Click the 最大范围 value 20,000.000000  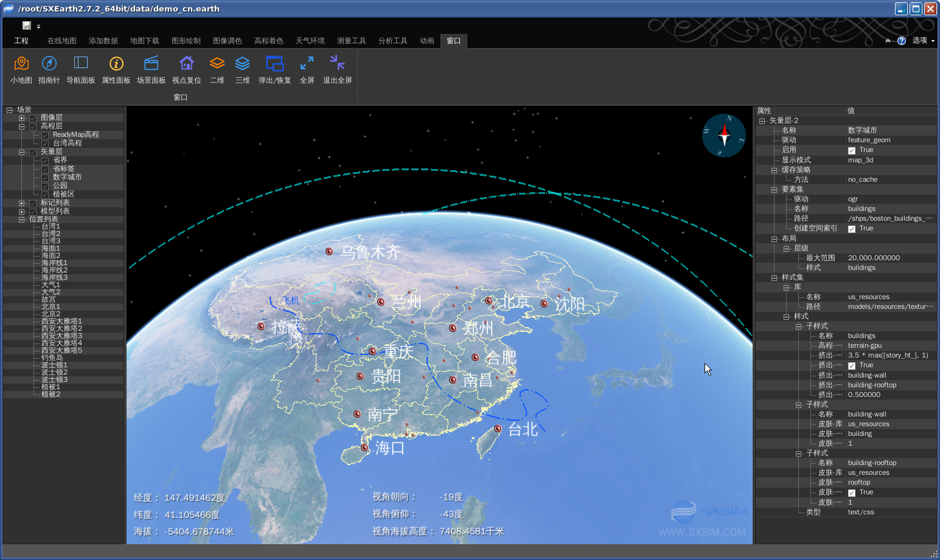coord(874,258)
